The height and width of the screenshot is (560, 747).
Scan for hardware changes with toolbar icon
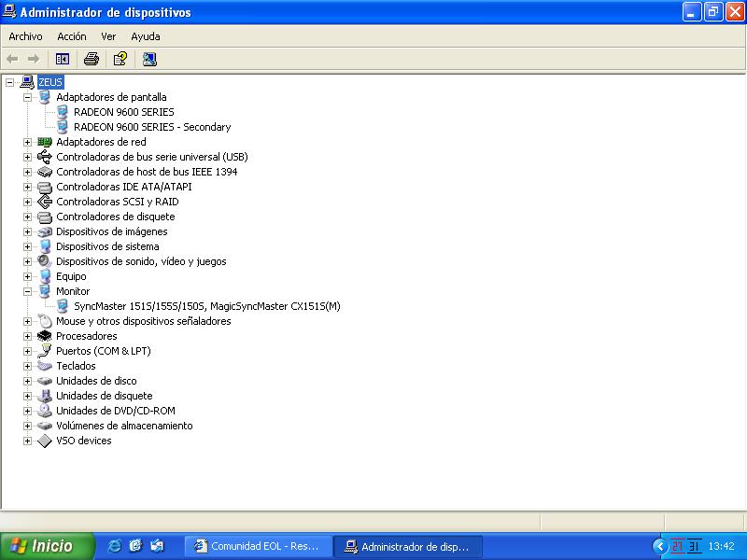click(x=149, y=59)
